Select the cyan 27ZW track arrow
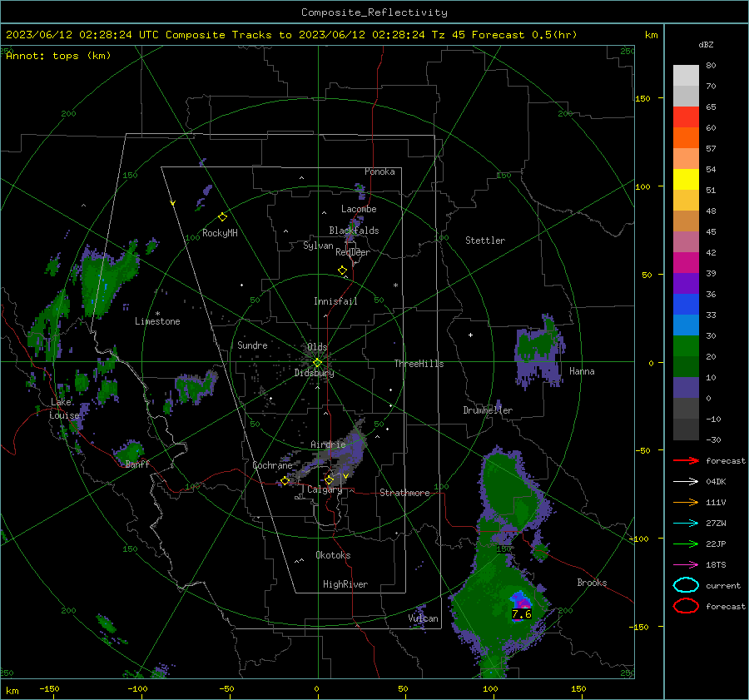 (x=686, y=524)
